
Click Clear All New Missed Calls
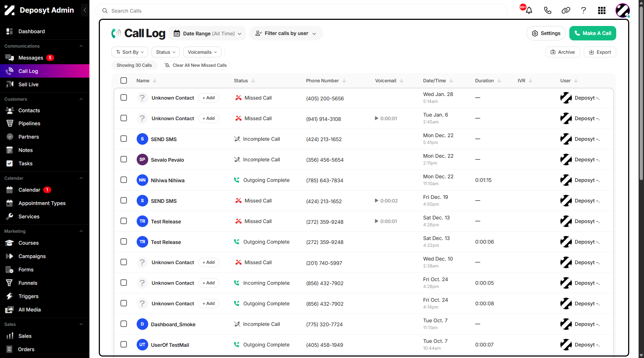[195, 65]
